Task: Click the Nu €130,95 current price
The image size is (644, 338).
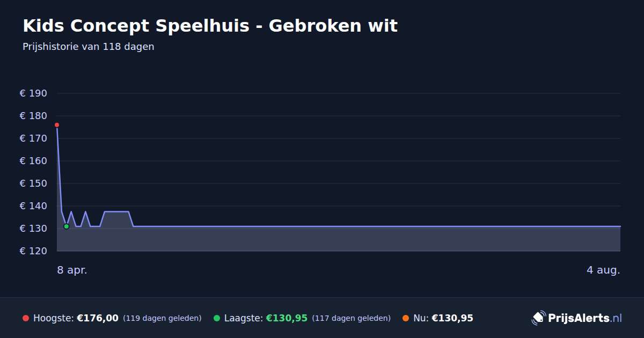Action: [x=452, y=318]
